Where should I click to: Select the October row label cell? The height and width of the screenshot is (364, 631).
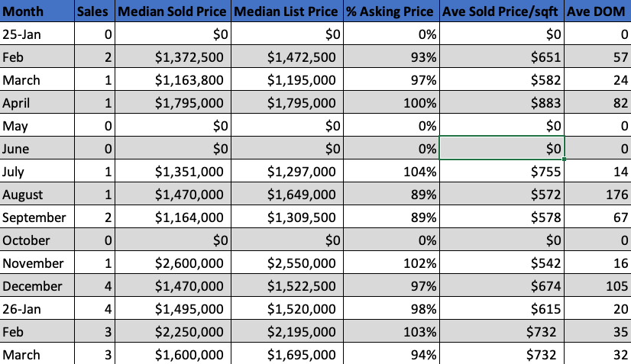pyautogui.click(x=37, y=240)
